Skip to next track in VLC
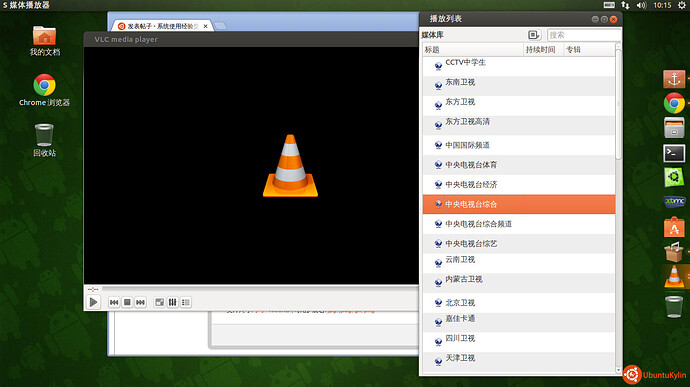Screen dimensions: 690x387 click(140, 302)
